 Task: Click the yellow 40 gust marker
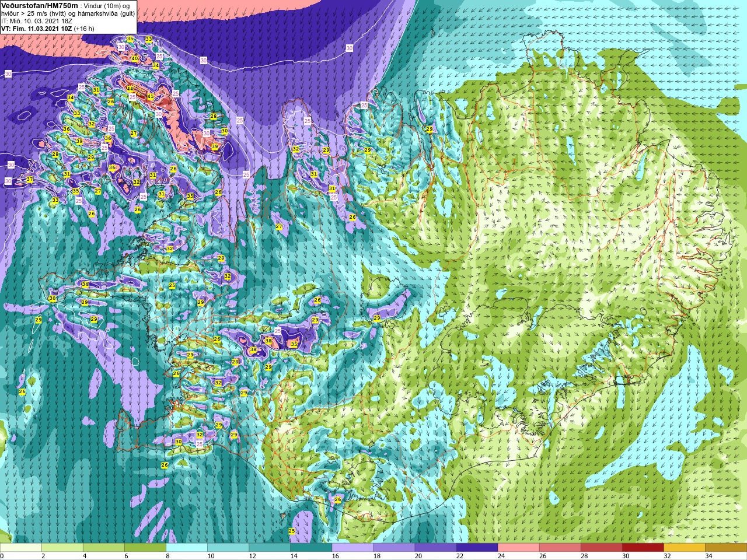134,58
